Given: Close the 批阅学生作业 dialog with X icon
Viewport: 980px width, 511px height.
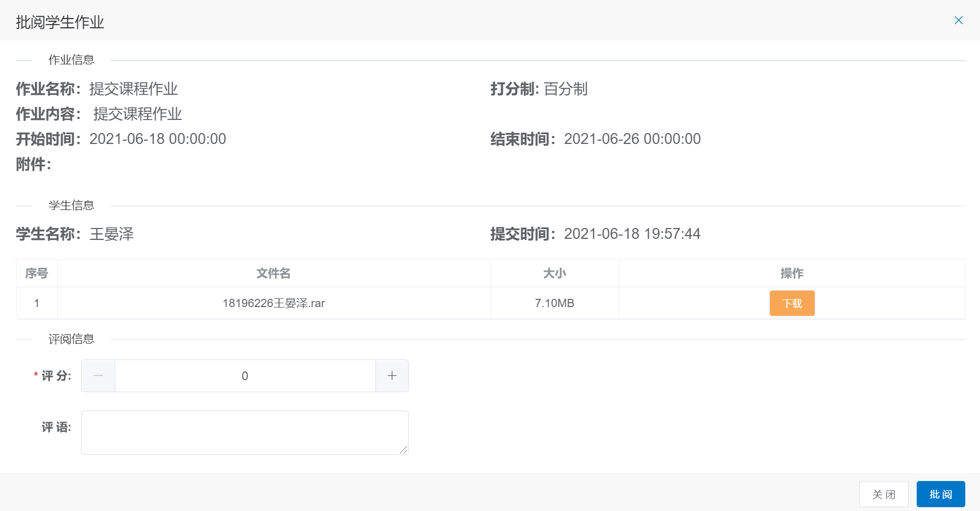Looking at the screenshot, I should point(958,20).
